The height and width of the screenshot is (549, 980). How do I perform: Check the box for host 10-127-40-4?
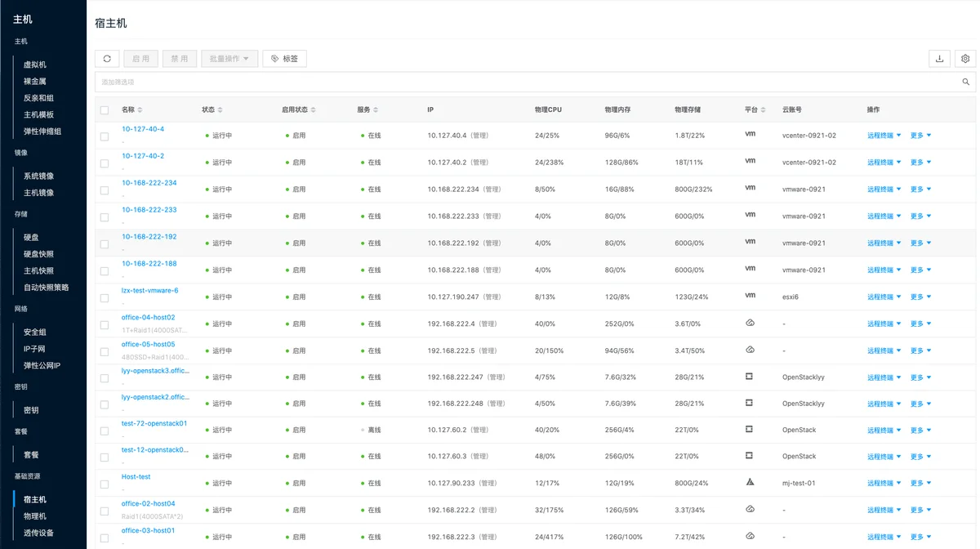pyautogui.click(x=105, y=136)
